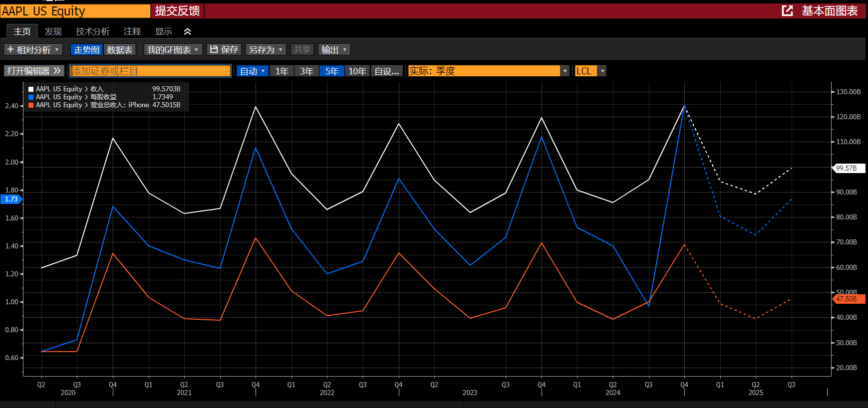Switch to the 注释 tab
Screen dimensions: 868x408
(132, 31)
